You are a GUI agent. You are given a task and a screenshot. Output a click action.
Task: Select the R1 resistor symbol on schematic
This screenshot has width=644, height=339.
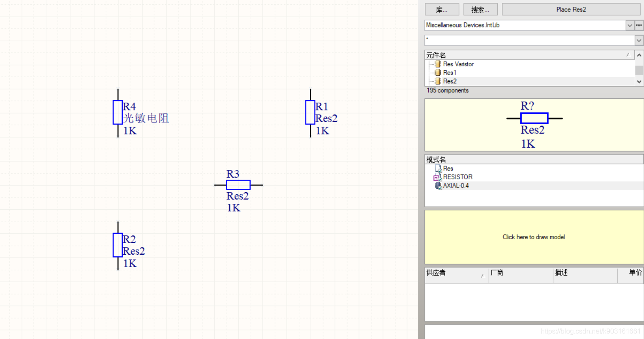310,113
